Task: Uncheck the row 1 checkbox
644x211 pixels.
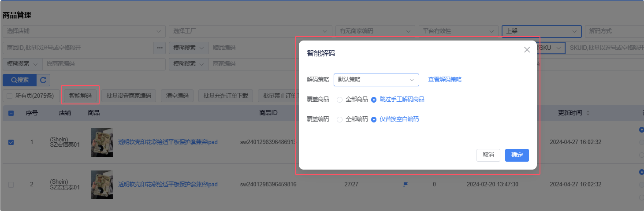Action: pos(11,142)
